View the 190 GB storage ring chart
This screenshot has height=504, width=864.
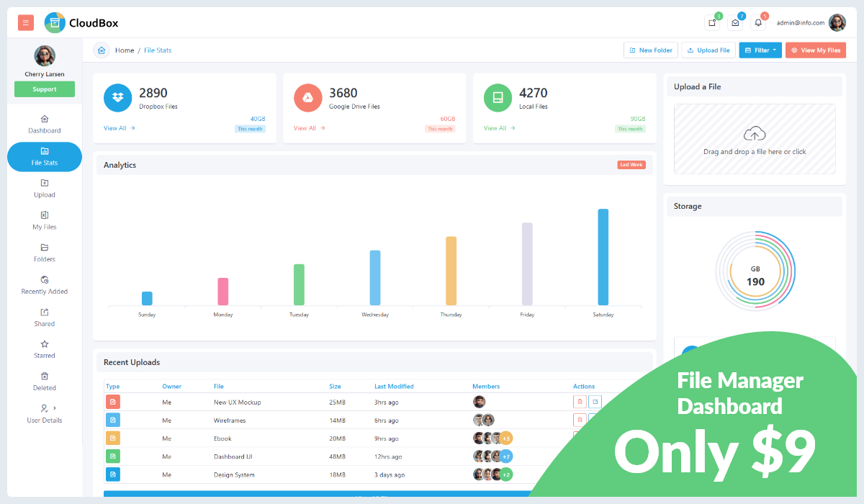coord(755,271)
